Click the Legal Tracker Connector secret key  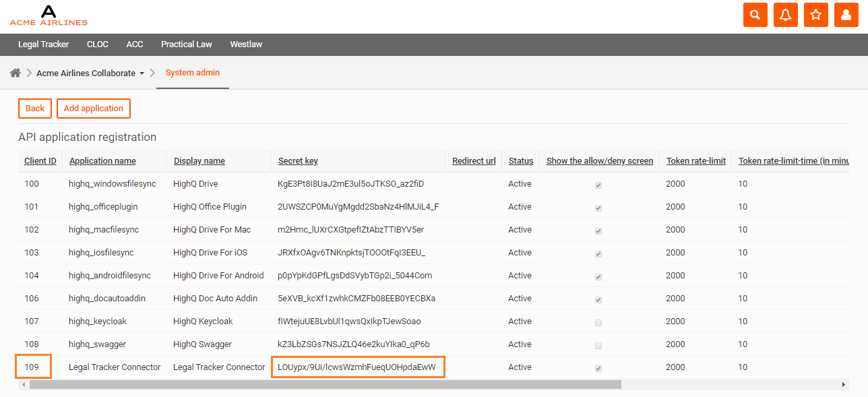(x=357, y=367)
